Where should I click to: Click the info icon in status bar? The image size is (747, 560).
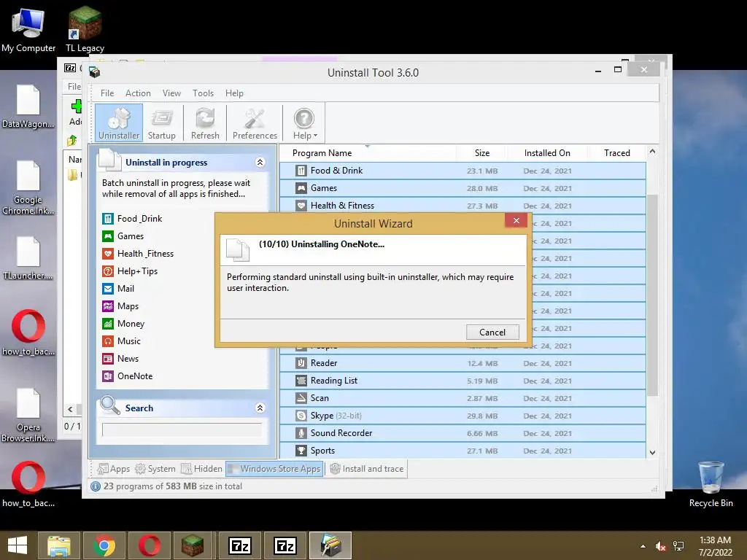(96, 486)
